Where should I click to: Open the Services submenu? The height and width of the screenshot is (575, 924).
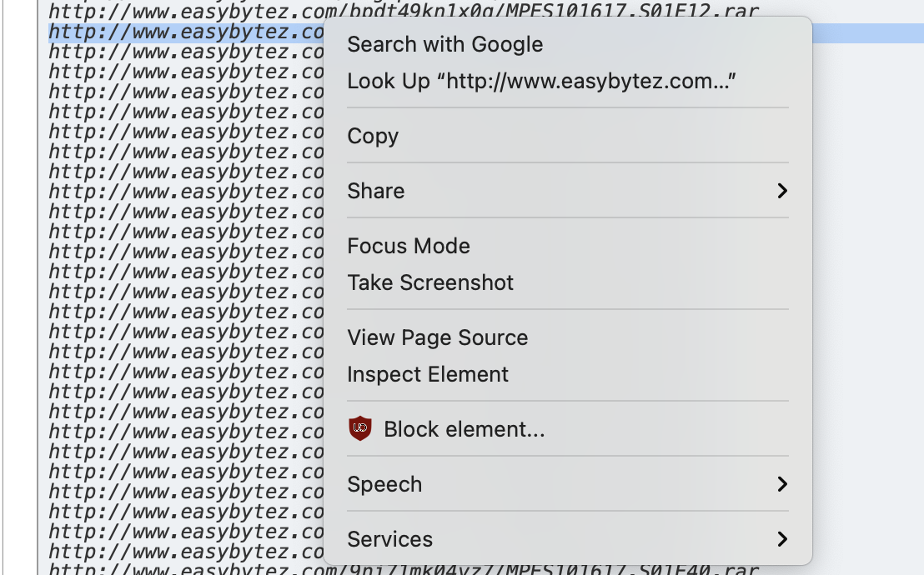pyautogui.click(x=567, y=539)
